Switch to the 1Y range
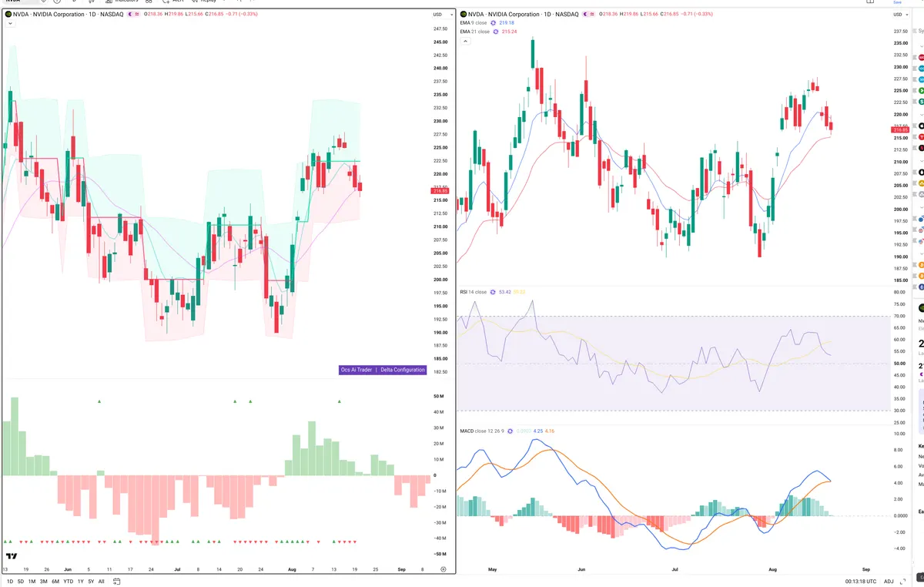 tap(81, 581)
